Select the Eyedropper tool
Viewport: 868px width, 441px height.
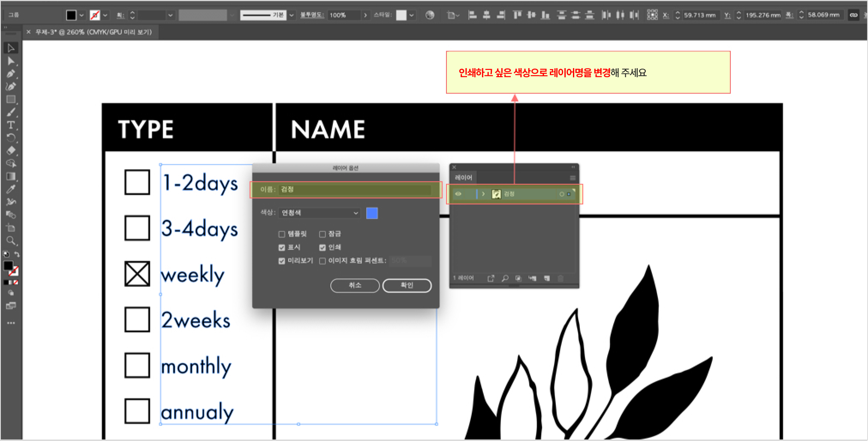(11, 189)
